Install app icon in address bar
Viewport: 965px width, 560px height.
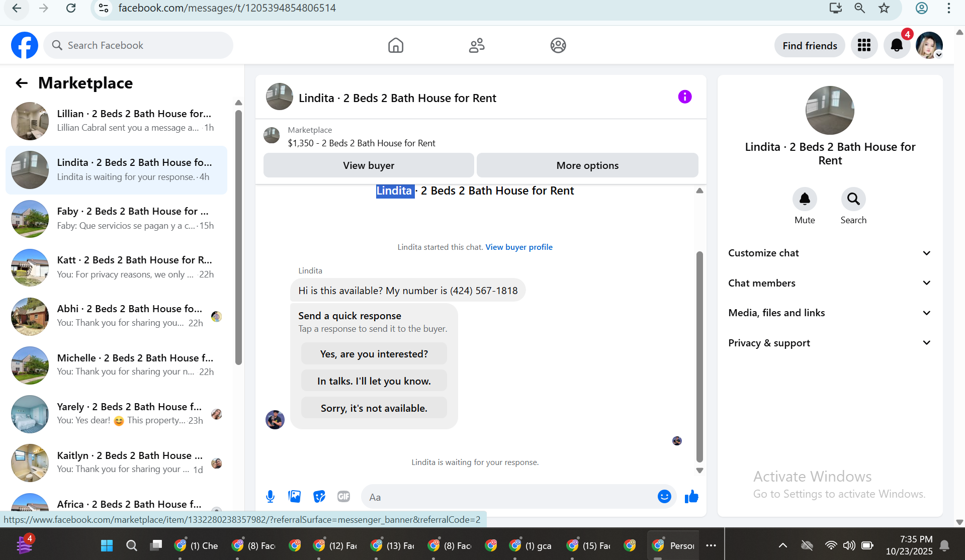pos(836,8)
